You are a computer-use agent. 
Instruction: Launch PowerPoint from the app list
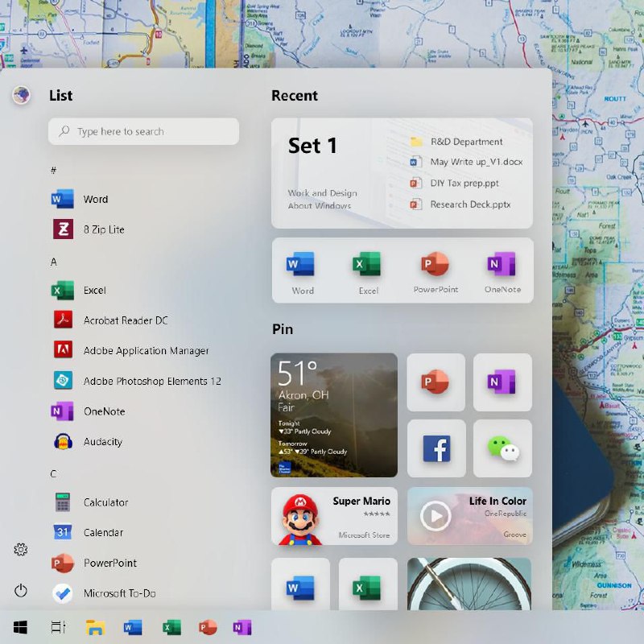tap(94, 563)
